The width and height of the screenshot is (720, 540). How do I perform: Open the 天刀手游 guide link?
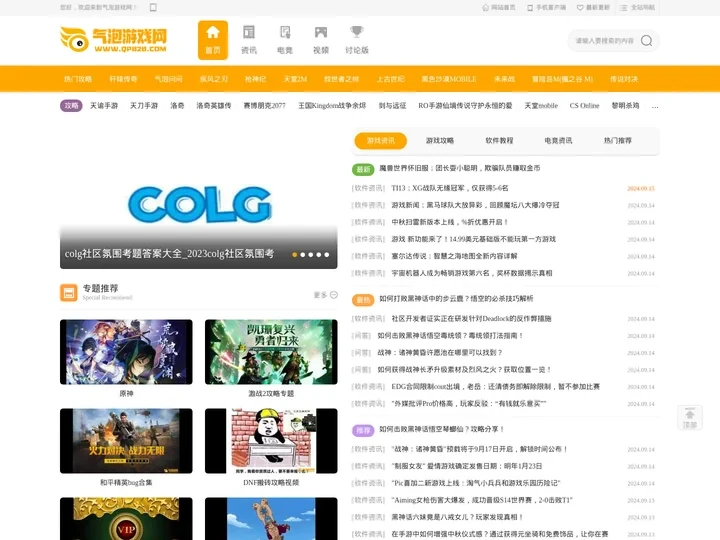click(x=144, y=106)
